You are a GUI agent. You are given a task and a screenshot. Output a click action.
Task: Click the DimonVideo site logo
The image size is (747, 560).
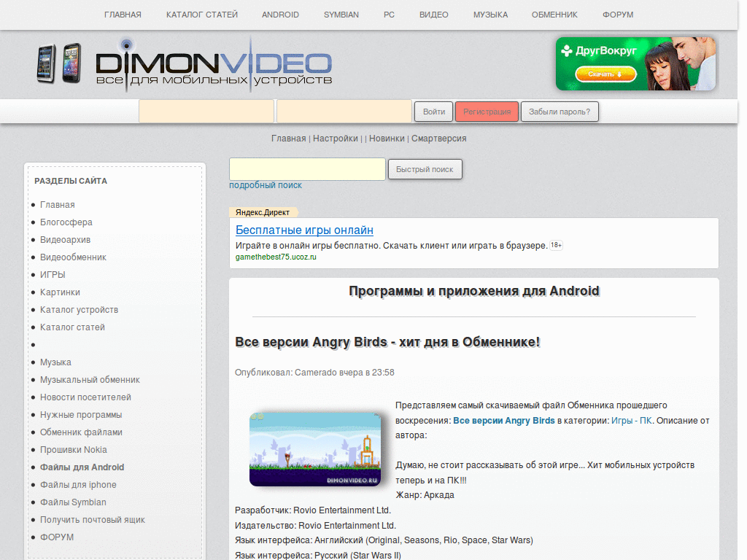point(214,65)
